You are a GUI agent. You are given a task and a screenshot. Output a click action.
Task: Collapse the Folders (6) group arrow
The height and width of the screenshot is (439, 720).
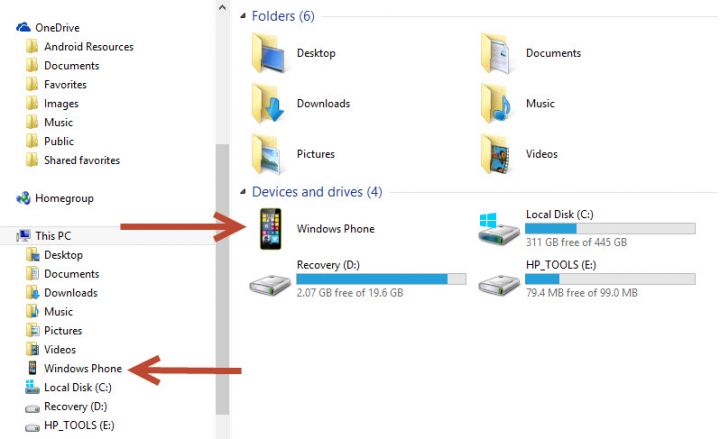[x=243, y=16]
